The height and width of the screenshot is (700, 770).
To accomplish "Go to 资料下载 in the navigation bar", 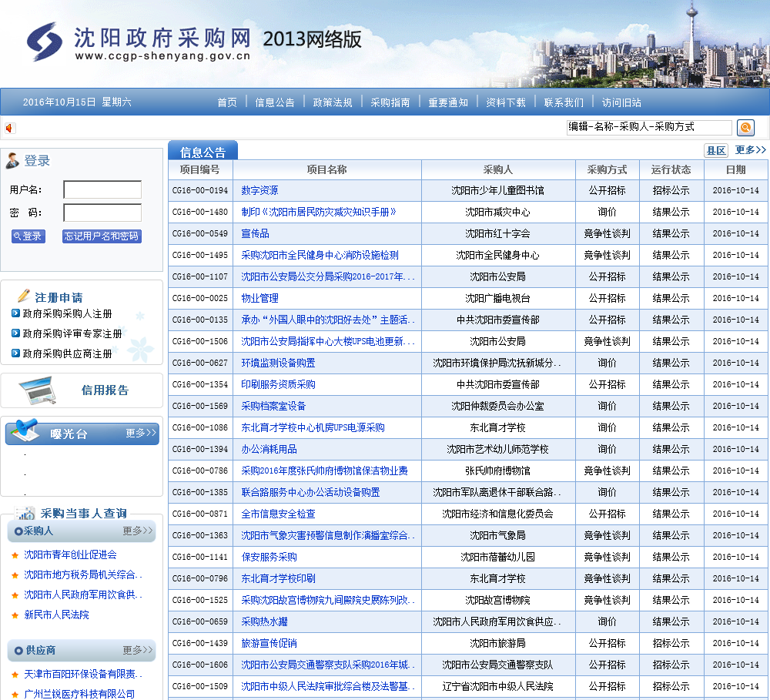I will (x=506, y=102).
